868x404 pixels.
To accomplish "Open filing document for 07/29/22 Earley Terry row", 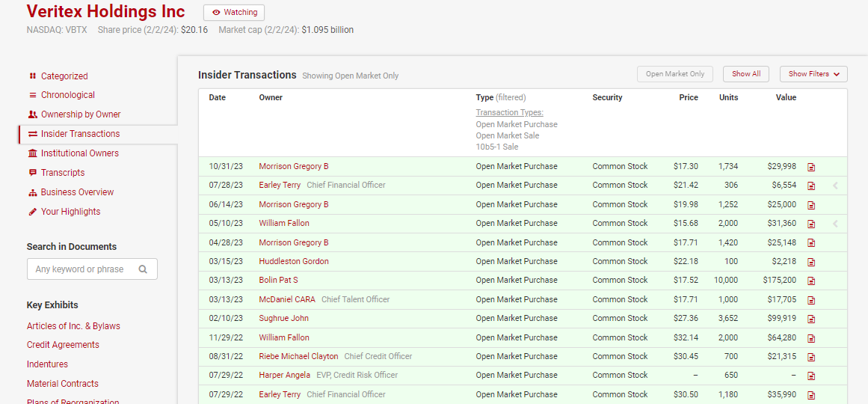I will pos(811,395).
